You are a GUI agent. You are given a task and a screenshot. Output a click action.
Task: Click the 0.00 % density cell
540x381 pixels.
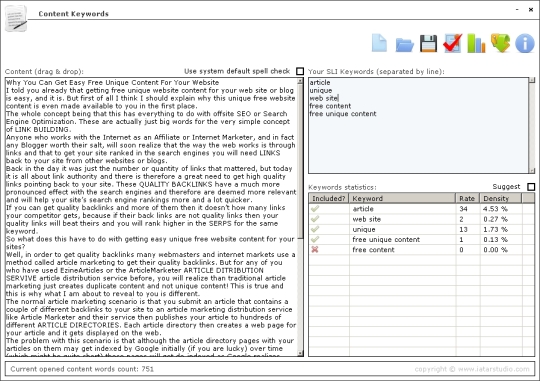pos(495,250)
